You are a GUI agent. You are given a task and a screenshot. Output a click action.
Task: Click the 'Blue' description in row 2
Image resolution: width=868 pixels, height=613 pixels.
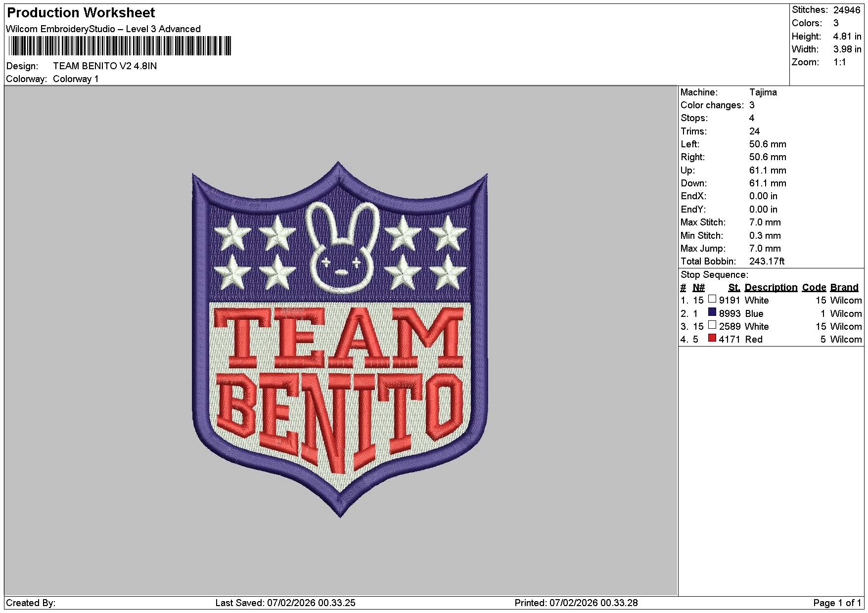(x=754, y=313)
